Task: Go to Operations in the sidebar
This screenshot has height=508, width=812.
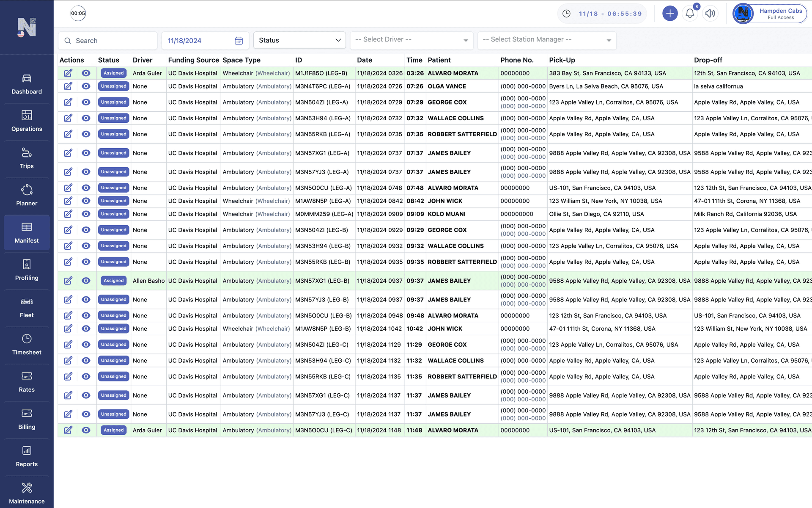Action: [27, 121]
